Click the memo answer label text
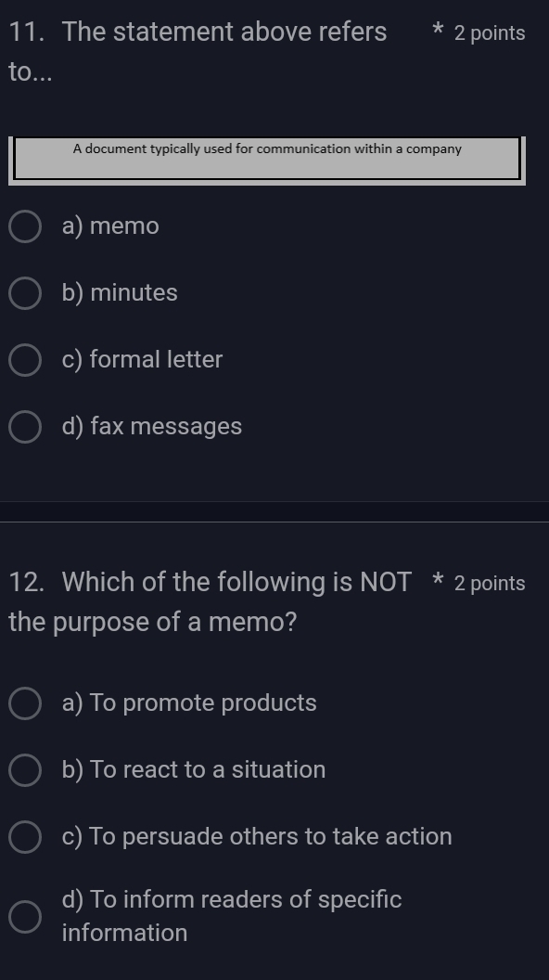Screen dimensions: 549x980 pyautogui.click(x=110, y=226)
